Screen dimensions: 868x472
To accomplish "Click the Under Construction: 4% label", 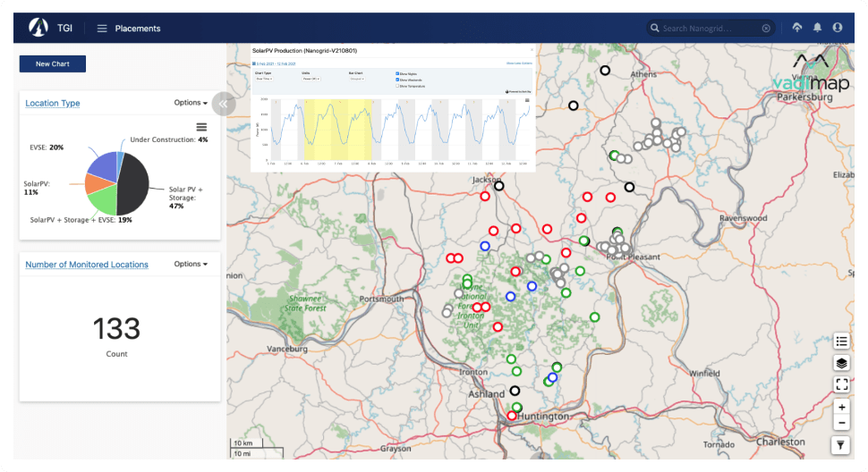I will [169, 139].
